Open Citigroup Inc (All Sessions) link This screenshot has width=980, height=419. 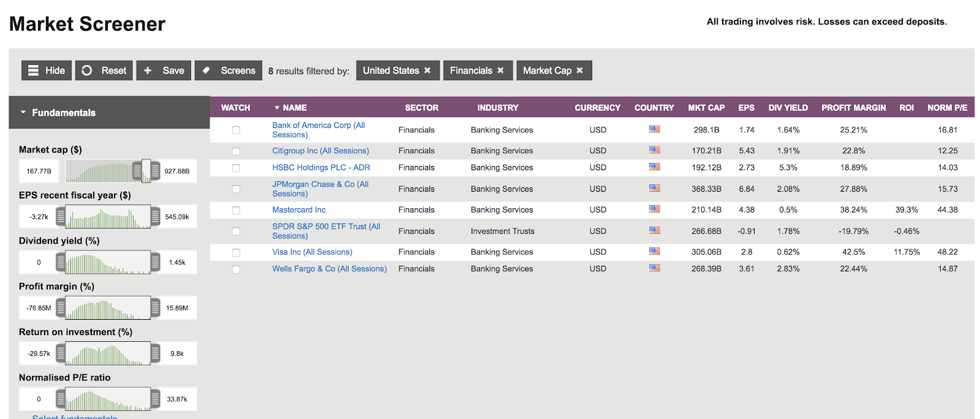(x=320, y=151)
